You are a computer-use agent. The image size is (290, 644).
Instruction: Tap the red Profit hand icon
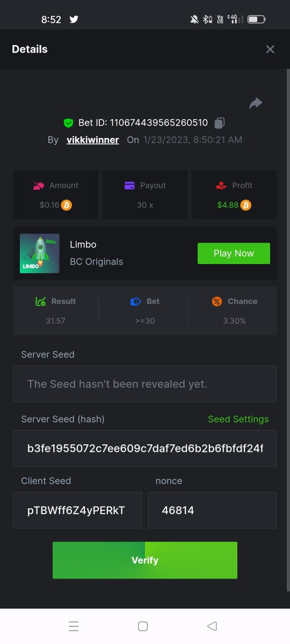click(221, 186)
